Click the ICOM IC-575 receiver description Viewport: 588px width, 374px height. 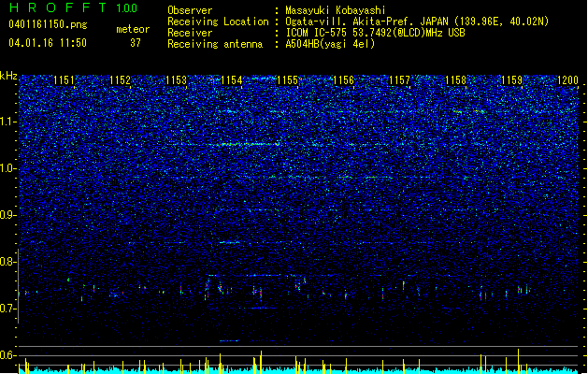coord(375,33)
